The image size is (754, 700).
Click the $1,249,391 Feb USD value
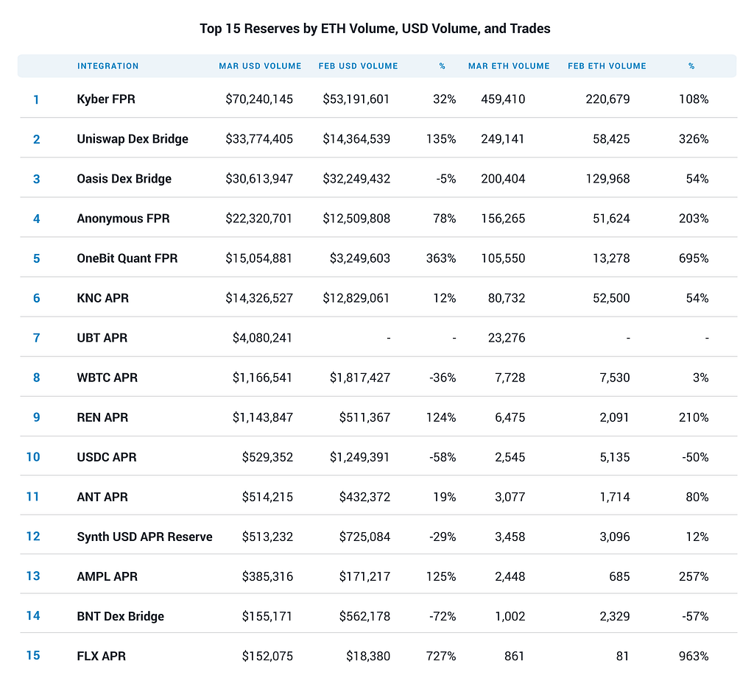pyautogui.click(x=359, y=457)
